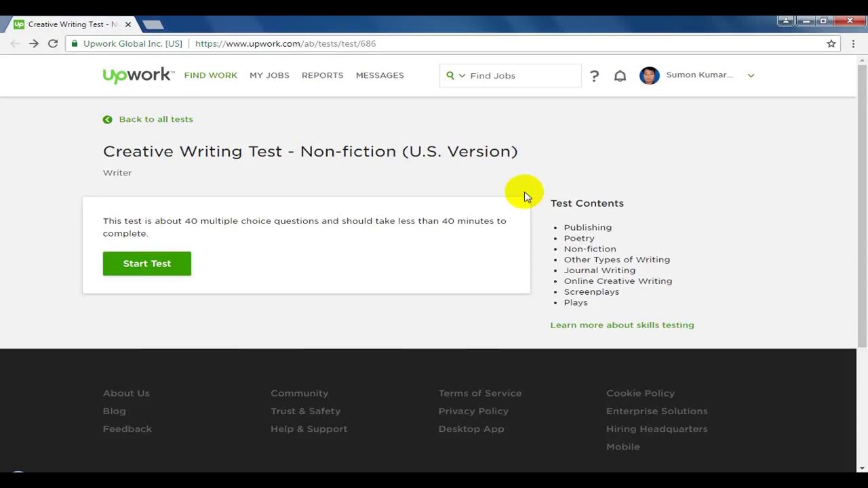Open Learn more about skills testing link

click(x=622, y=325)
